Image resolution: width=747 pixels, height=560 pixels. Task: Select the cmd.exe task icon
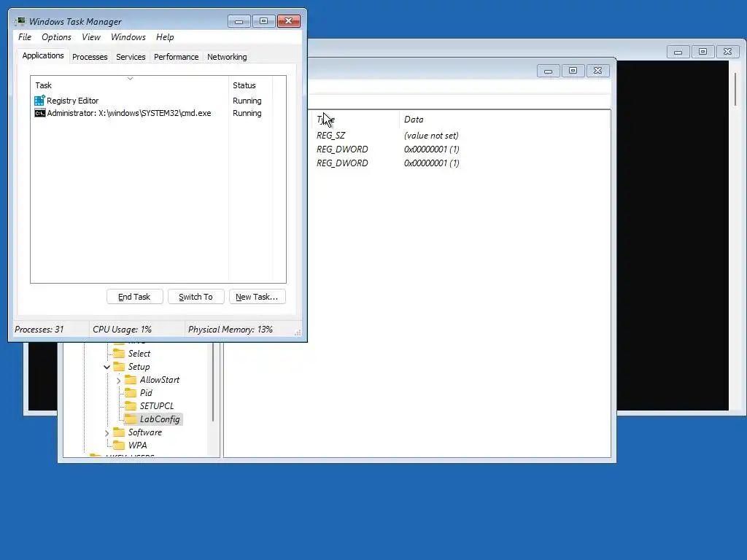[39, 113]
